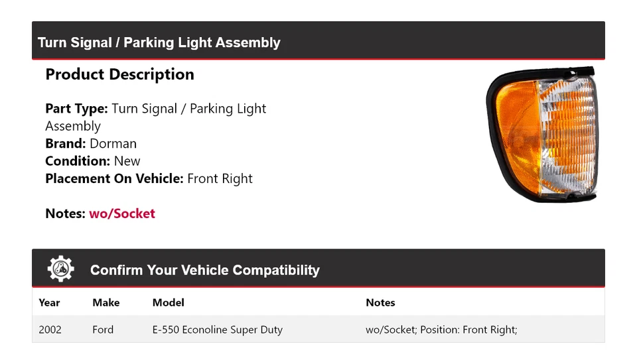Click the amber lens of the lamp image
Image resolution: width=637 pixels, height=364 pixels.
(517, 130)
